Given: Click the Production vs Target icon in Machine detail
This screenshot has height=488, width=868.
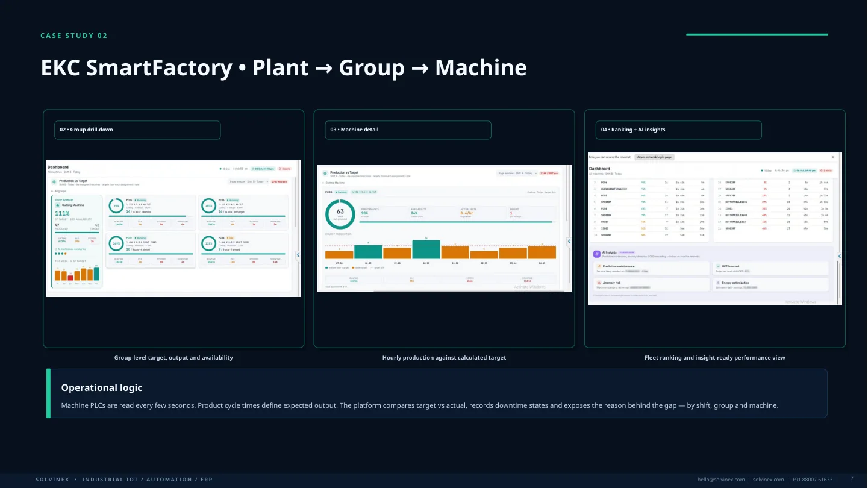Looking at the screenshot, I should pyautogui.click(x=325, y=174).
